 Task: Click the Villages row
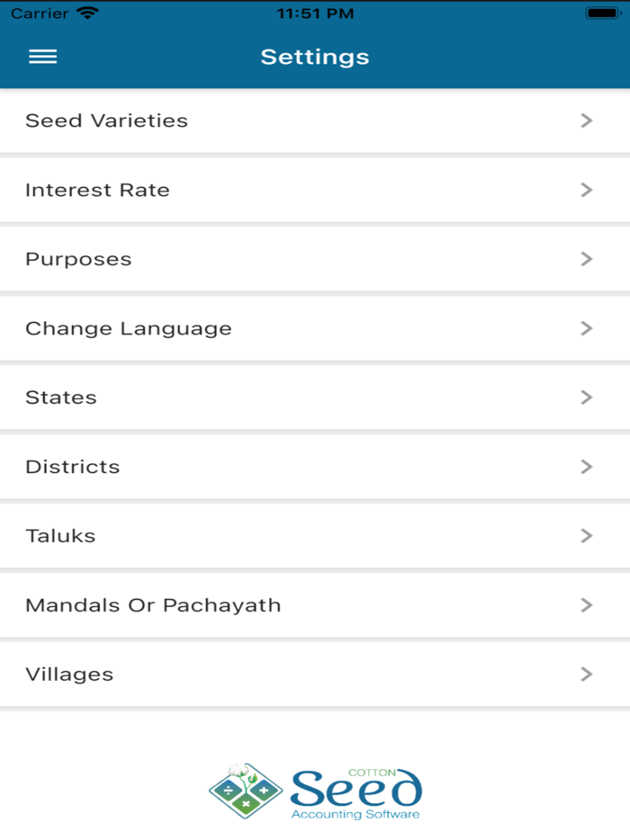315,674
